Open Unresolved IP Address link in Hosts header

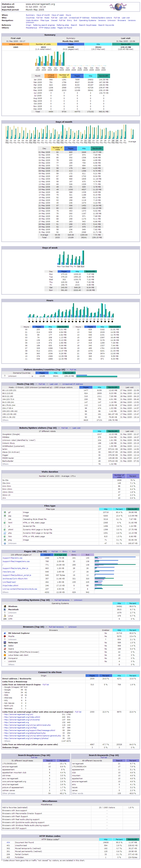point(73,384)
